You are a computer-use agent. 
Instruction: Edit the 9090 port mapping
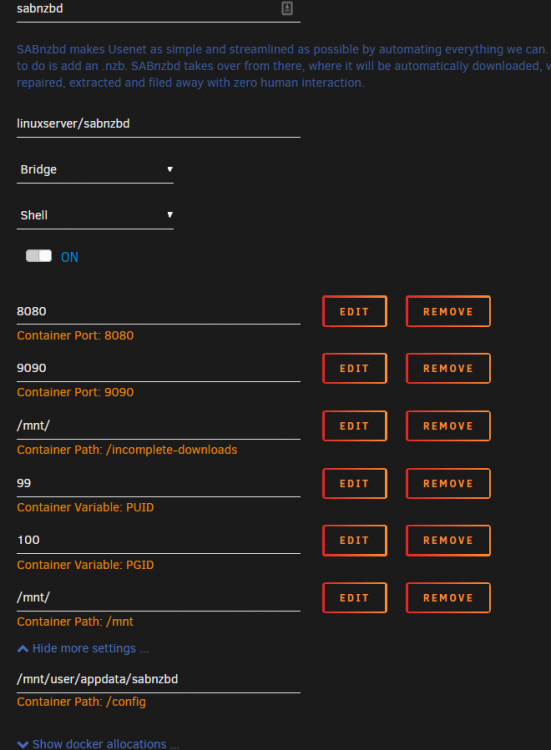354,368
